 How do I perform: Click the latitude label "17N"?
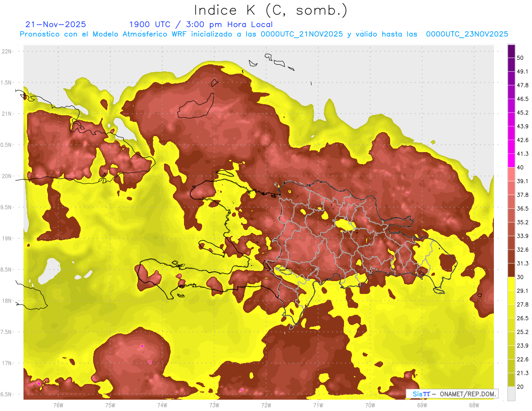coord(7,364)
